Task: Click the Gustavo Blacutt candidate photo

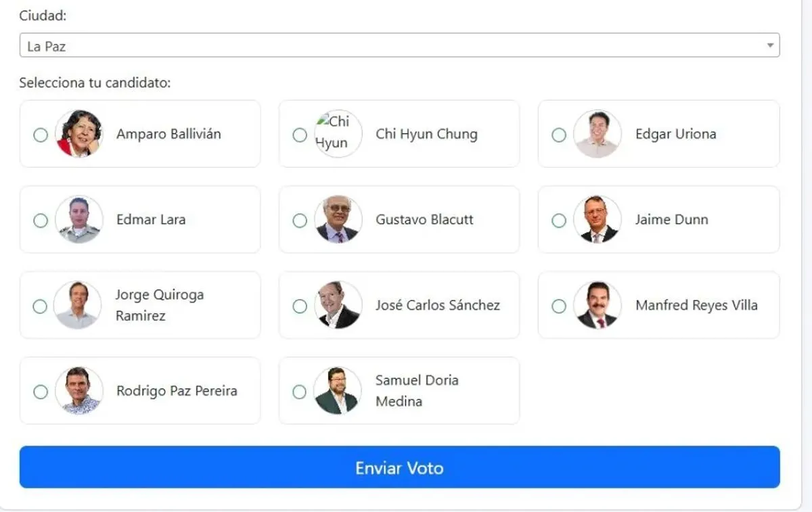Action: click(338, 220)
